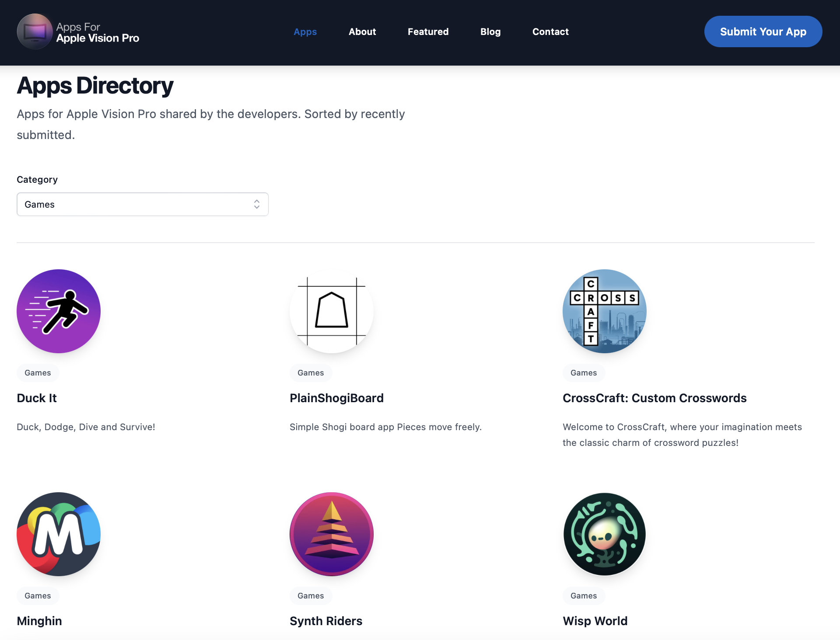Viewport: 840px width, 640px height.
Task: Open the PlainShogiBoard title link
Action: pos(337,398)
